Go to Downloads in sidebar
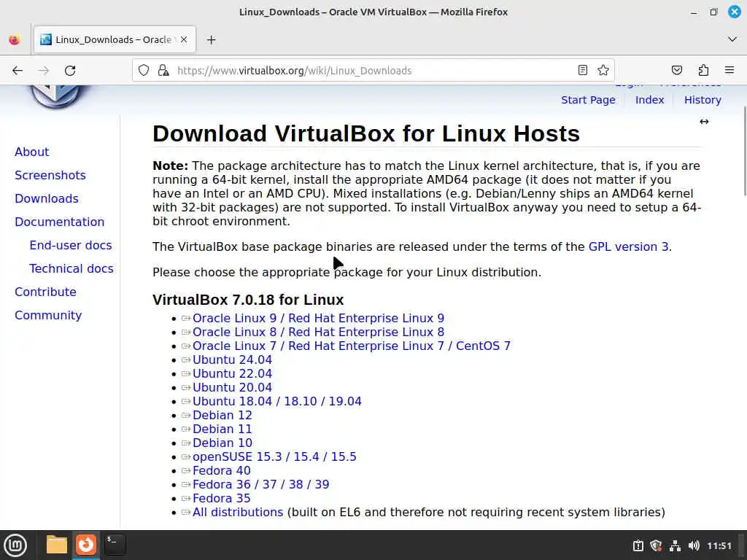This screenshot has height=560, width=747. click(x=47, y=198)
